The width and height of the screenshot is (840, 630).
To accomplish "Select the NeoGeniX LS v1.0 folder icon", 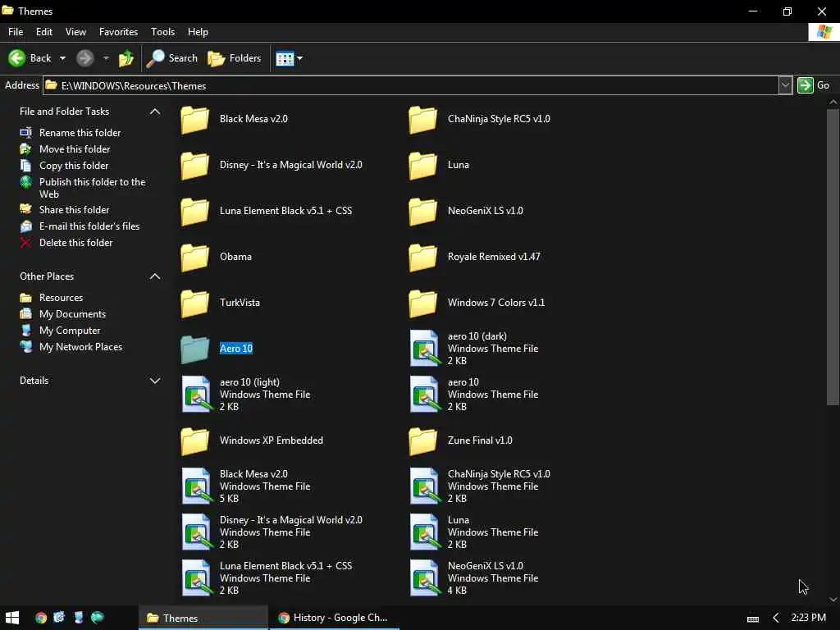I will pos(422,211).
